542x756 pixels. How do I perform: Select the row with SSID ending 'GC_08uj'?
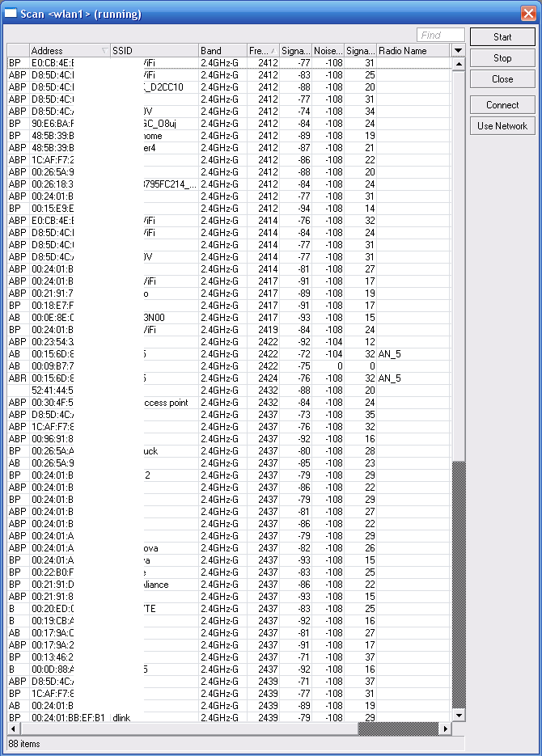coord(229,124)
